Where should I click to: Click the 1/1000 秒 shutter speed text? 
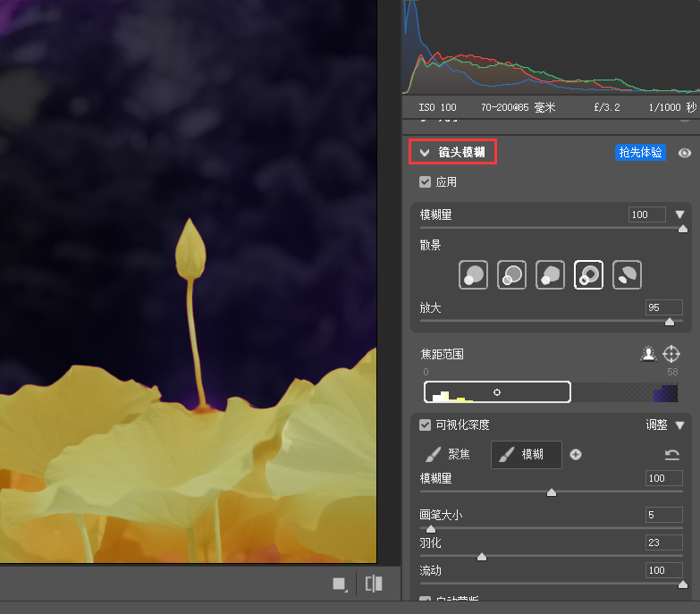pyautogui.click(x=672, y=107)
